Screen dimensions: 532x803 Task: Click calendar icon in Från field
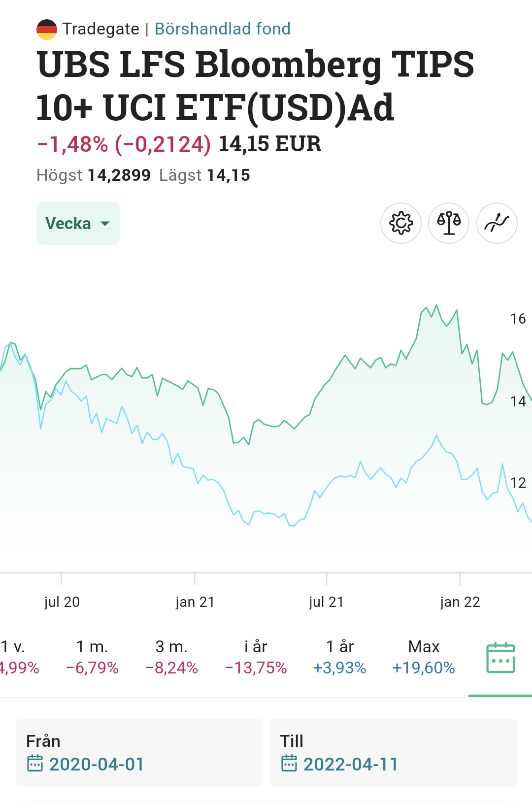pos(35,763)
